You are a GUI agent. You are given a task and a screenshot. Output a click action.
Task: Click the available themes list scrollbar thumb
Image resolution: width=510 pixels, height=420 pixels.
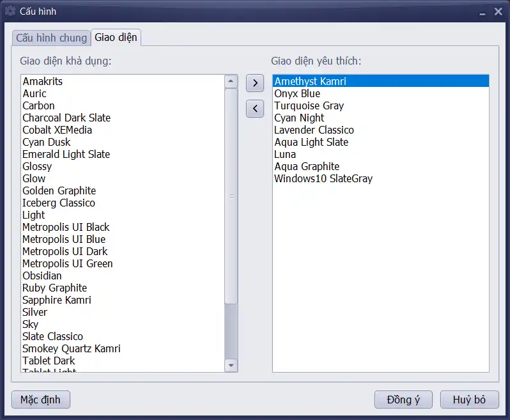(x=231, y=196)
